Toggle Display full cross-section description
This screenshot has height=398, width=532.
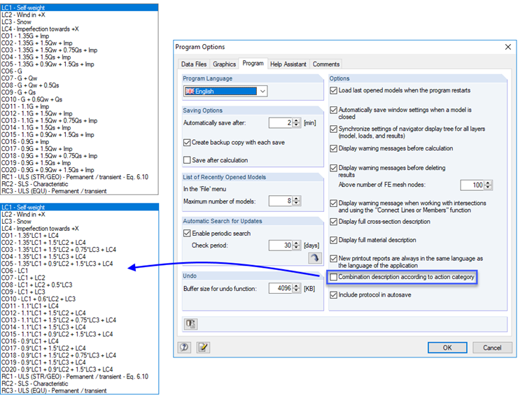[x=333, y=222]
